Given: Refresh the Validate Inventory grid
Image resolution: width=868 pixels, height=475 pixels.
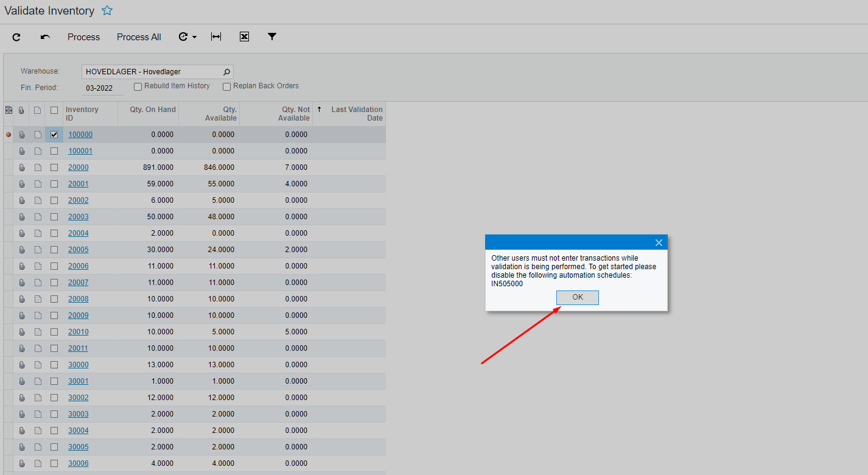Looking at the screenshot, I should pos(16,37).
